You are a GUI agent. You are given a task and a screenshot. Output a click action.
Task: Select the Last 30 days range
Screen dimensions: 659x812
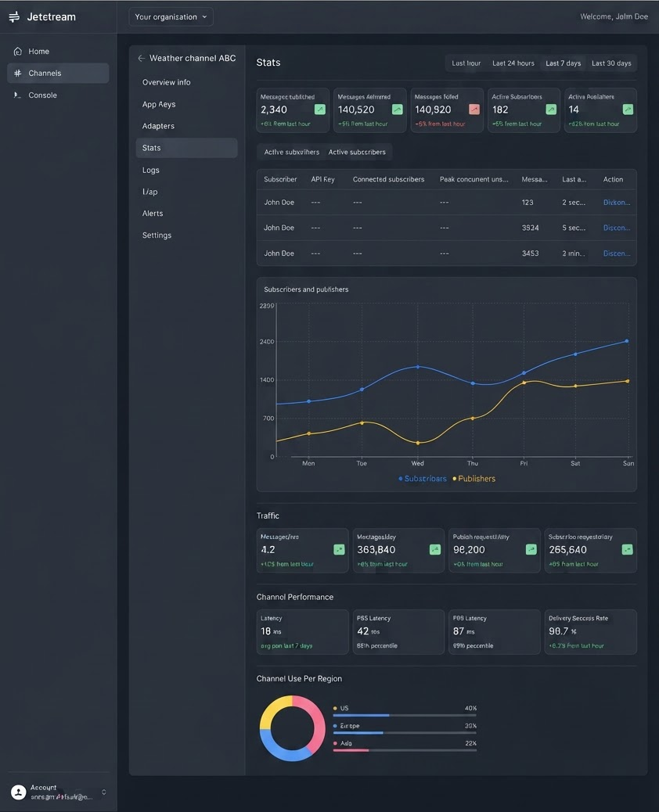click(611, 63)
